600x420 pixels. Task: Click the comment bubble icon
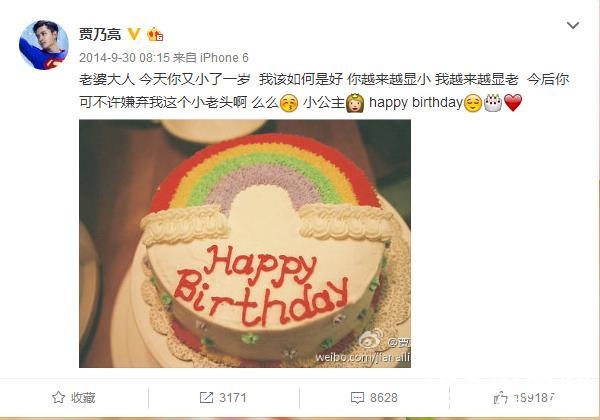pos(357,398)
